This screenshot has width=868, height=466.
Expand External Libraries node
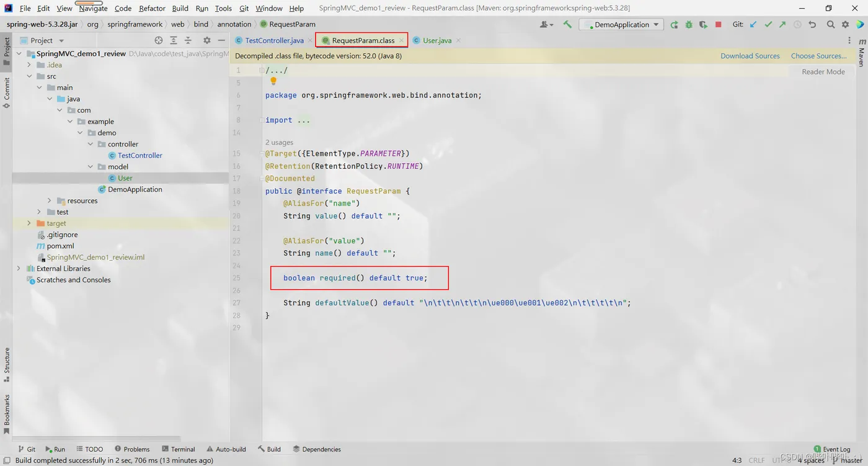tap(19, 269)
